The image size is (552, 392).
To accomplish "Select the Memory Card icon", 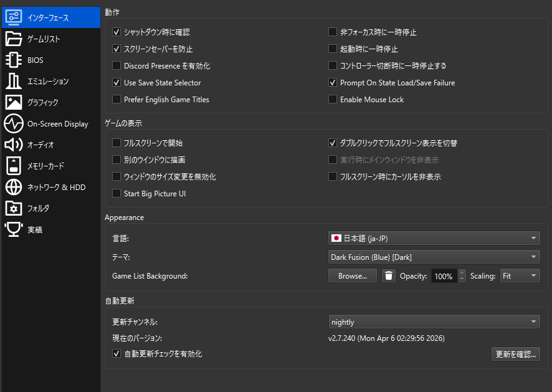I will (x=14, y=166).
